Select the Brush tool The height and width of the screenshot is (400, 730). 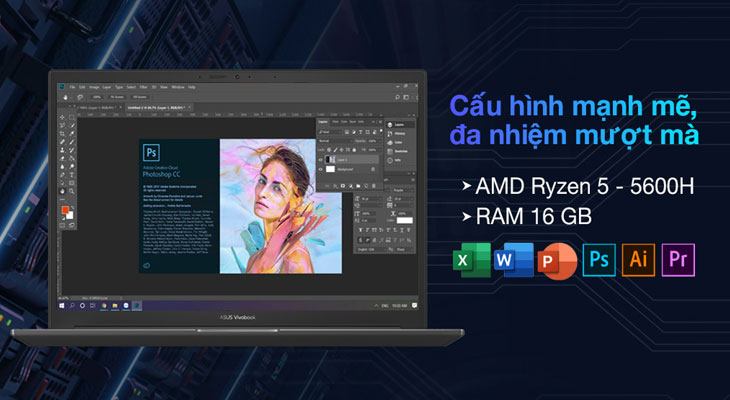(72, 142)
